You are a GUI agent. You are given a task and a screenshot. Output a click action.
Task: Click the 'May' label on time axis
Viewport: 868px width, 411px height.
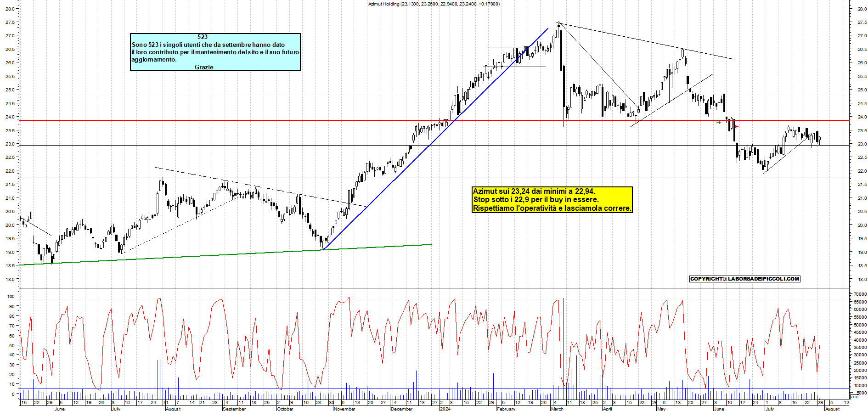tap(661, 409)
